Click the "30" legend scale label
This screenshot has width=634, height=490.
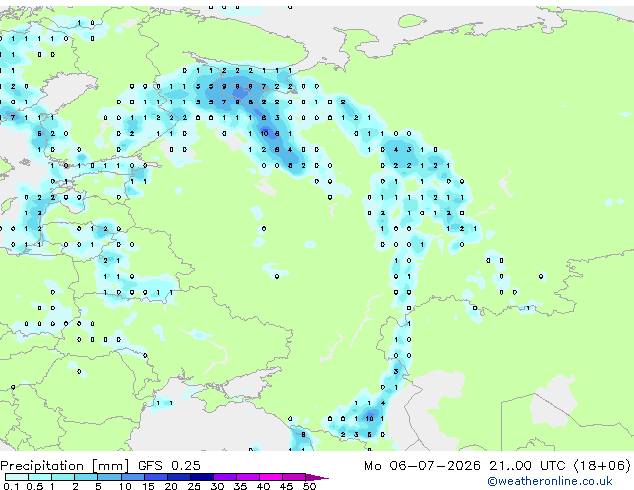tap(217, 486)
